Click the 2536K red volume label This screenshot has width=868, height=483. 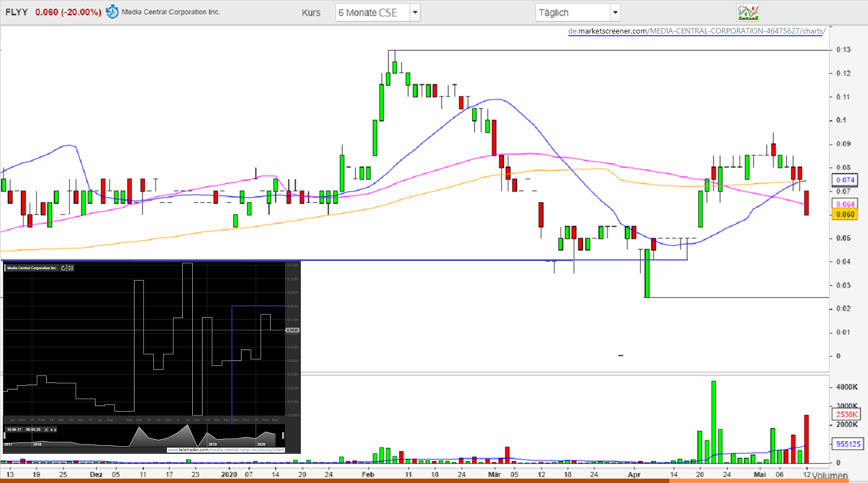(x=847, y=414)
